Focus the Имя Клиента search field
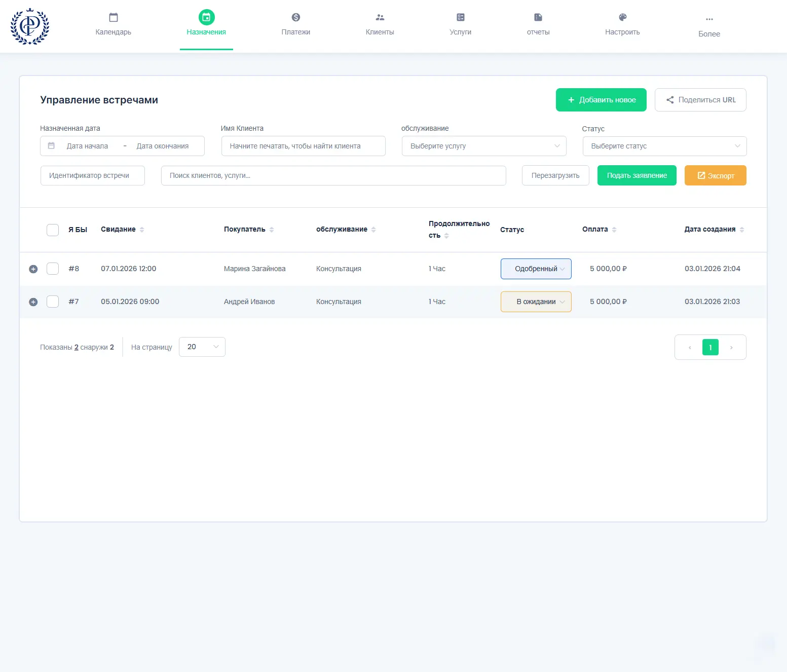The height and width of the screenshot is (672, 787). [304, 146]
